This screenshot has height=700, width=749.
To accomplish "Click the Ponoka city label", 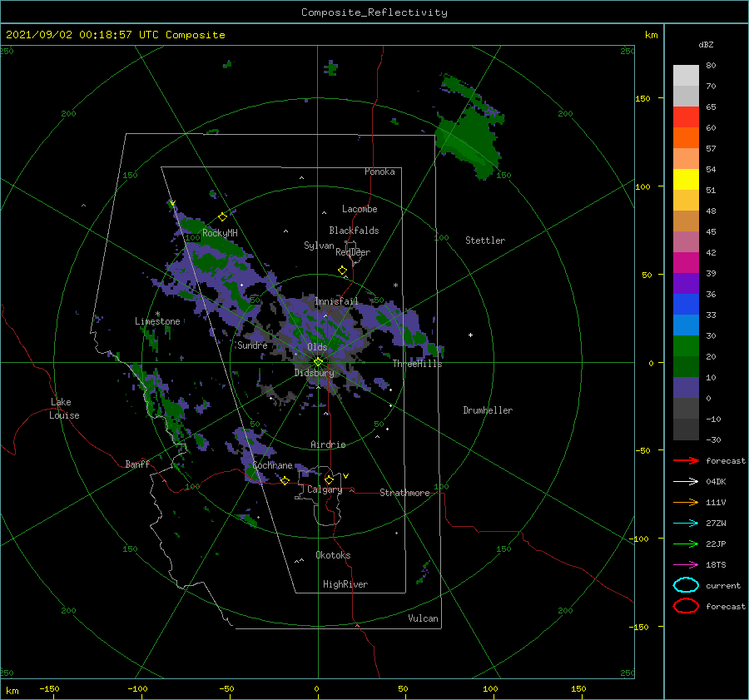I will pyautogui.click(x=379, y=171).
